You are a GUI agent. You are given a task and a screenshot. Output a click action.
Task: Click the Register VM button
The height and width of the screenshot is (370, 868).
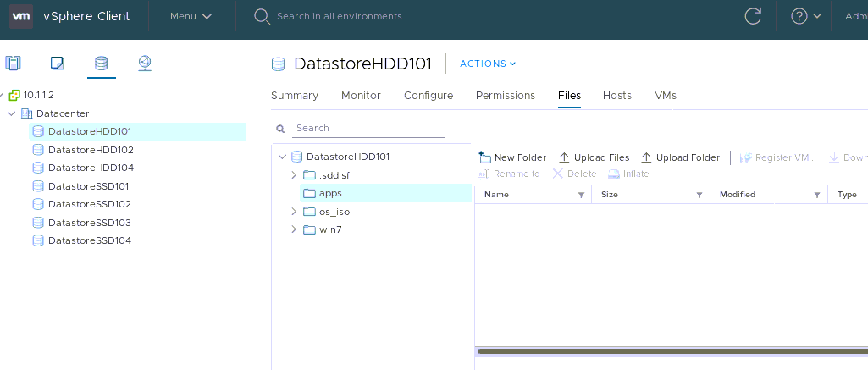point(777,157)
